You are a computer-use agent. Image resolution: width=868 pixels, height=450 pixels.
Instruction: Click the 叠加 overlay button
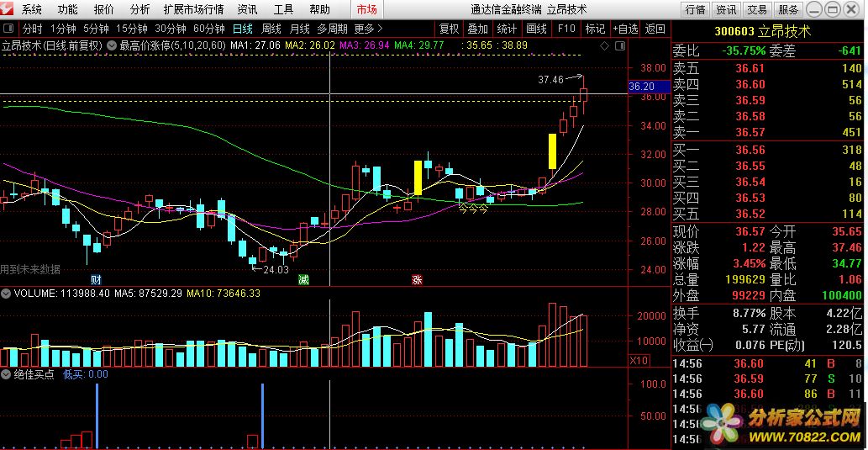tap(478, 29)
